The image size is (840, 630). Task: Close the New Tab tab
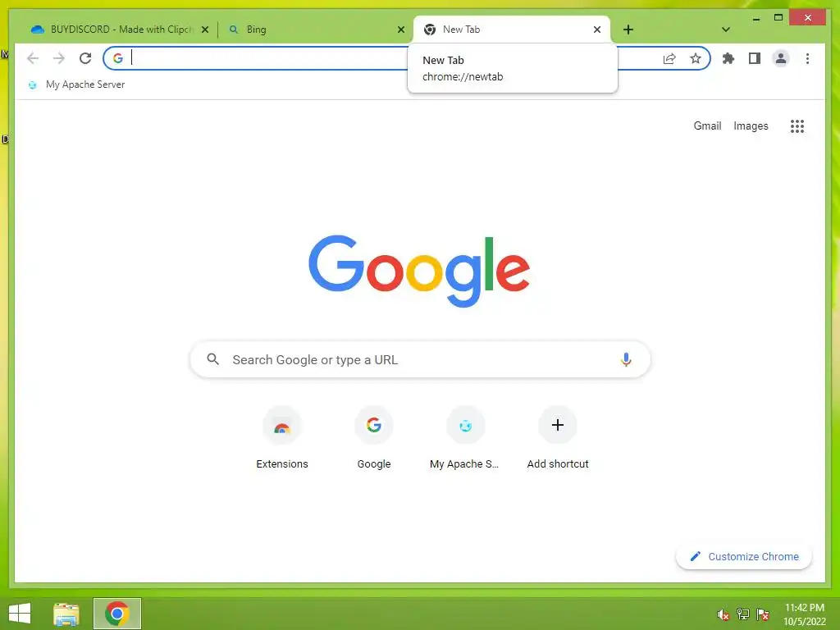click(597, 30)
